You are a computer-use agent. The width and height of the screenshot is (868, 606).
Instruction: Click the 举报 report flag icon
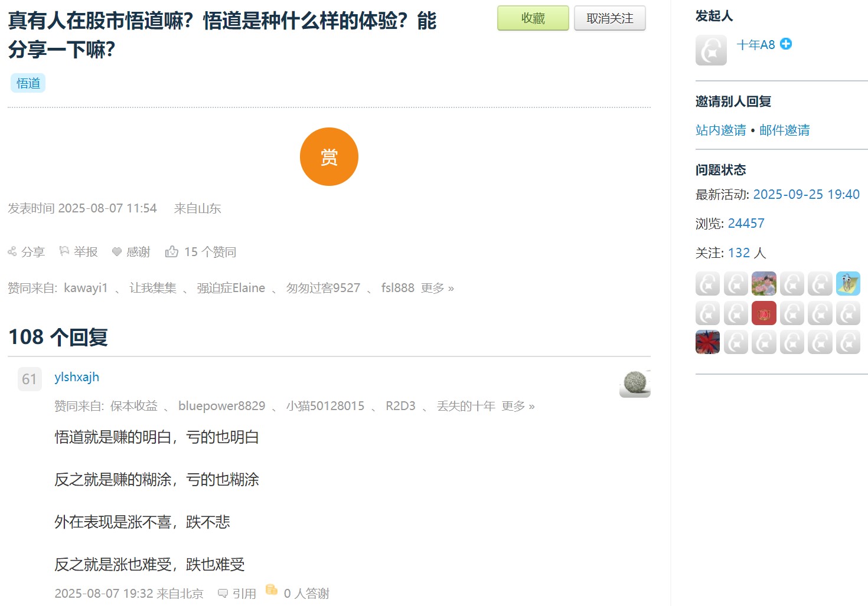[64, 251]
